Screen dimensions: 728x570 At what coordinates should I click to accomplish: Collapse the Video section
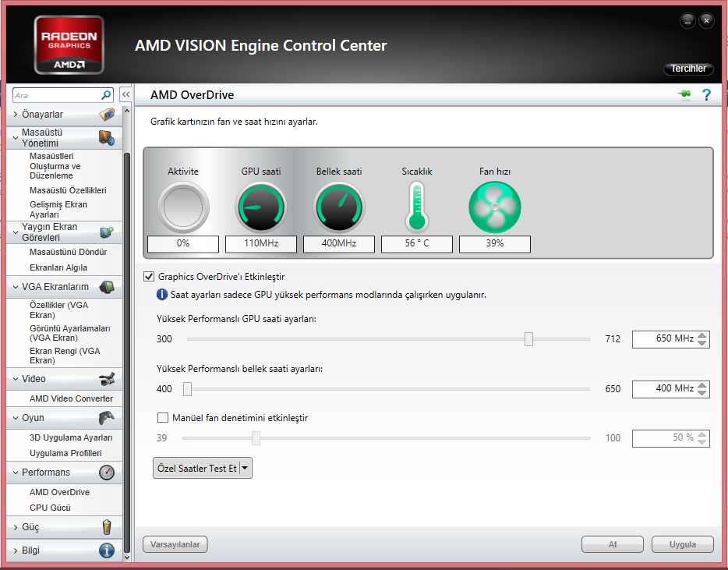[x=16, y=379]
